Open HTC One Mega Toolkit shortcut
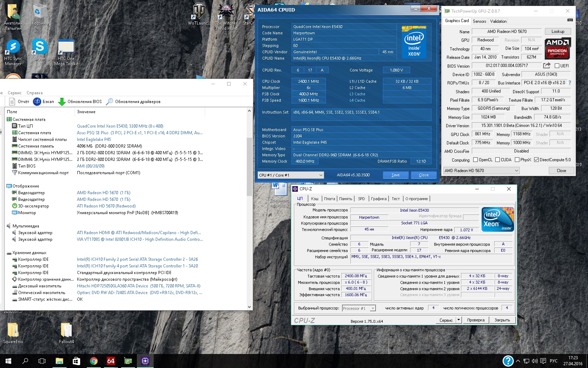This screenshot has height=368, width=588. click(x=66, y=52)
